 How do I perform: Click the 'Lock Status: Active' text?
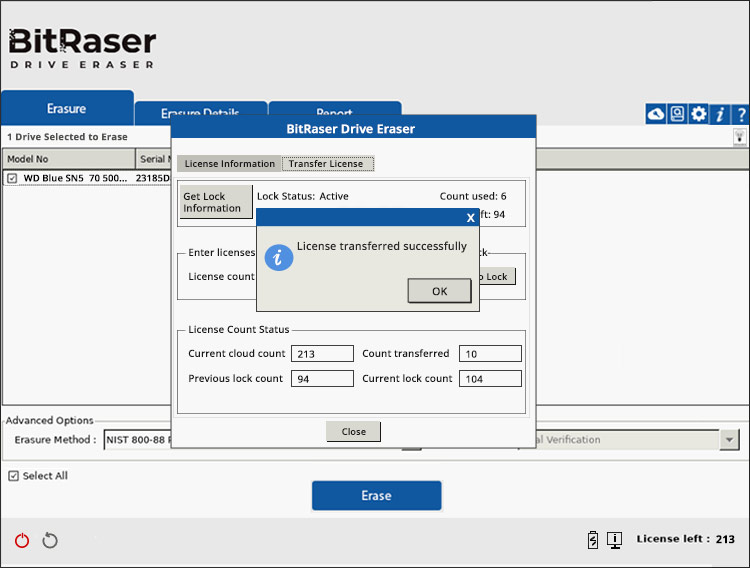[x=303, y=196]
